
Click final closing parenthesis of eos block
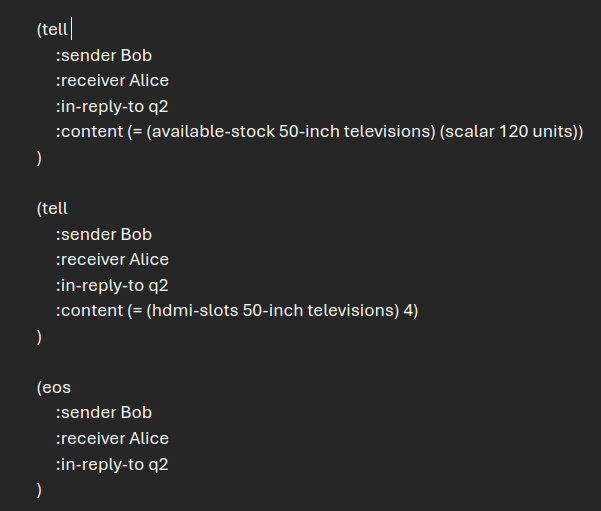[39, 490]
